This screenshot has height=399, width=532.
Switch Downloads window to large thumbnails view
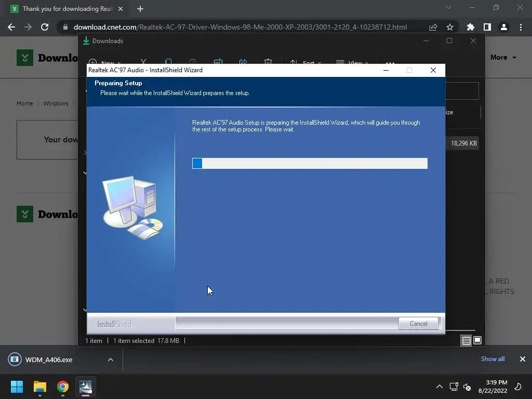tap(477, 340)
